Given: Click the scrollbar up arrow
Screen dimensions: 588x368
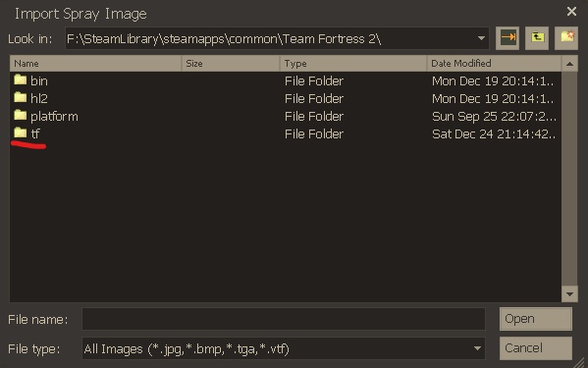Looking at the screenshot, I should click(x=569, y=64).
